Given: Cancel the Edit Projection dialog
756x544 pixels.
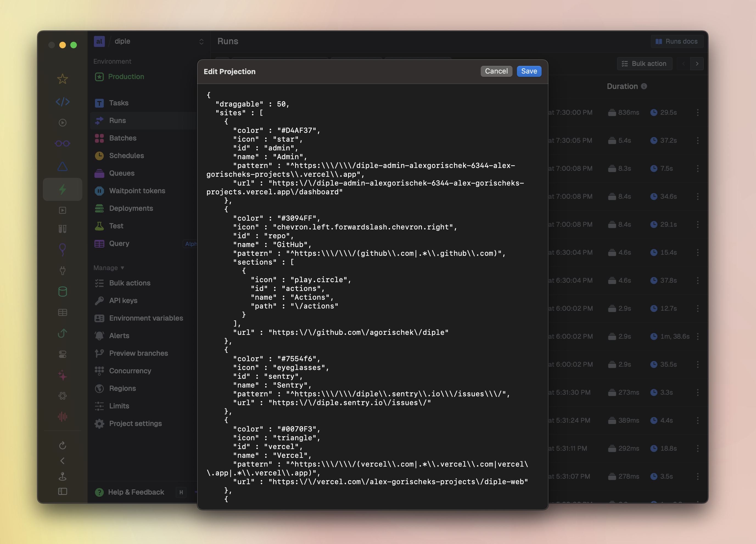Looking at the screenshot, I should point(496,71).
